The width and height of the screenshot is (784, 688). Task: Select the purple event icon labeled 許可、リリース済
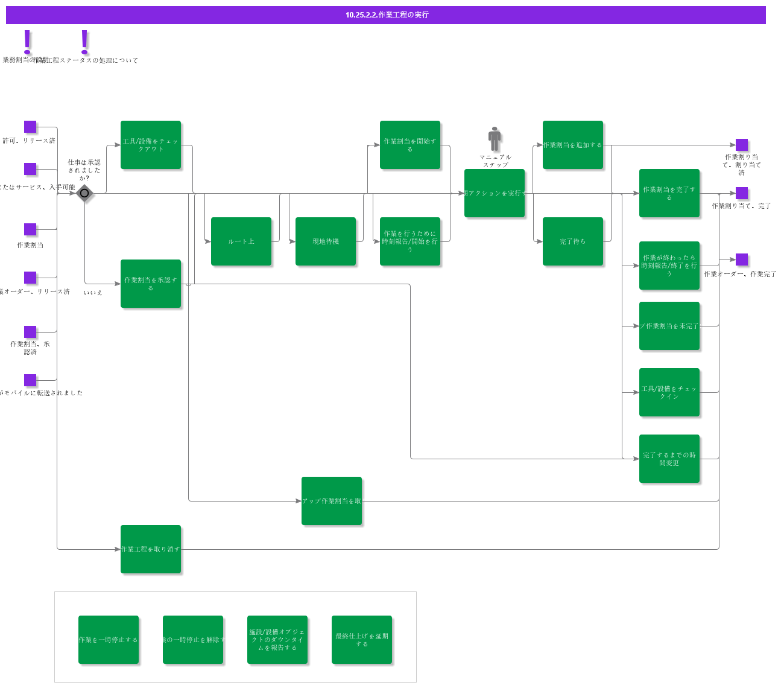coord(30,127)
